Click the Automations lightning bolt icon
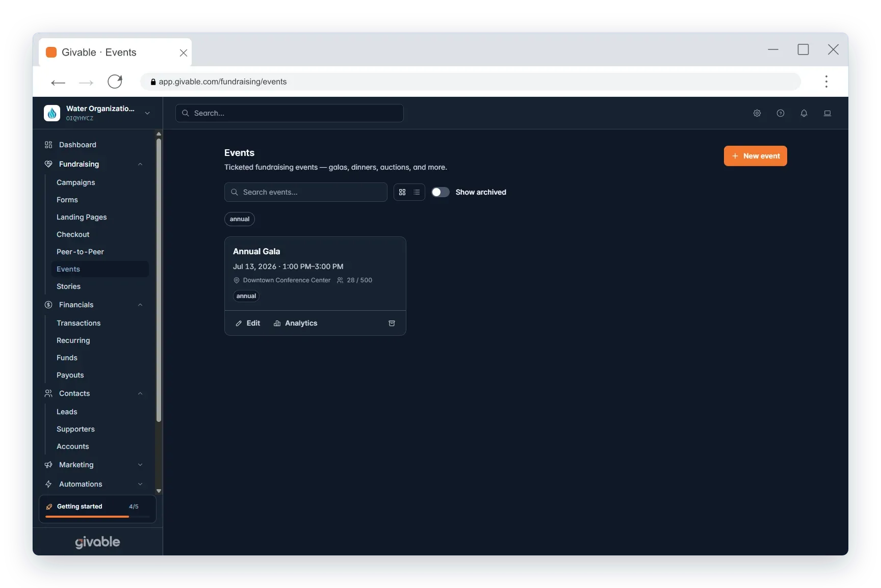Screen dimensions: 881x588 point(48,484)
